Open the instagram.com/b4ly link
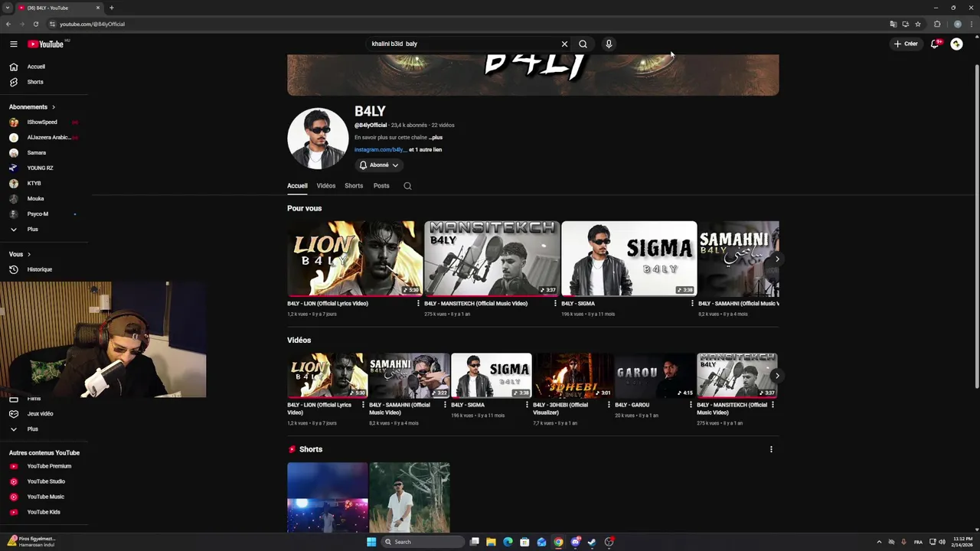Viewport: 980px width, 551px height. coord(381,150)
